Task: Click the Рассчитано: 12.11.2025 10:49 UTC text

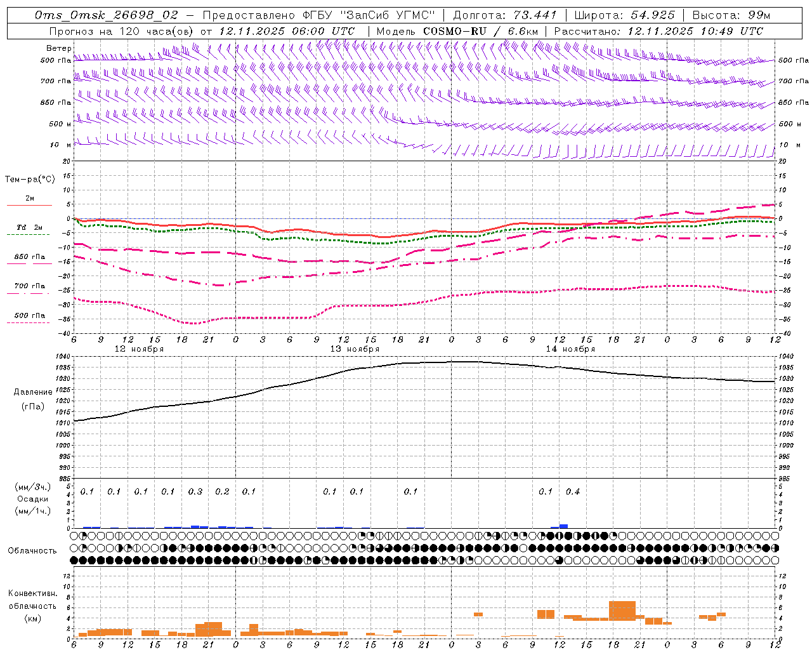Action: [x=658, y=31]
